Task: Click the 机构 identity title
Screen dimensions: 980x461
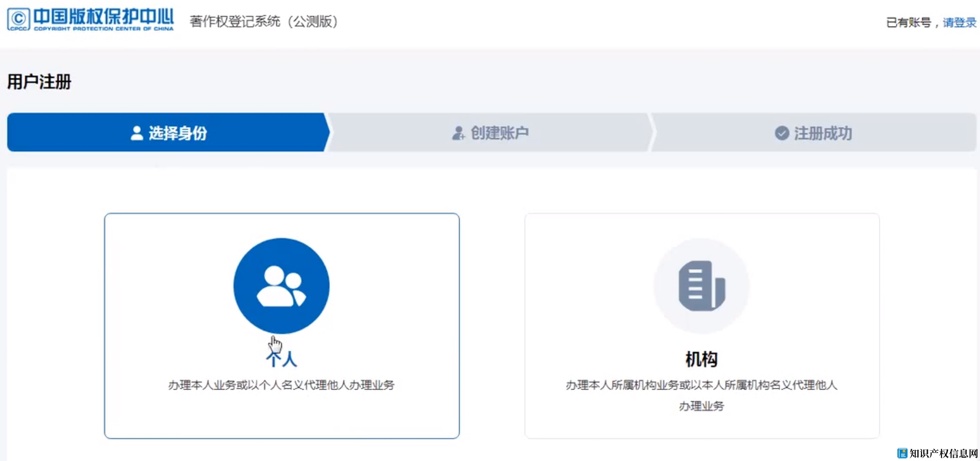Action: click(x=701, y=359)
